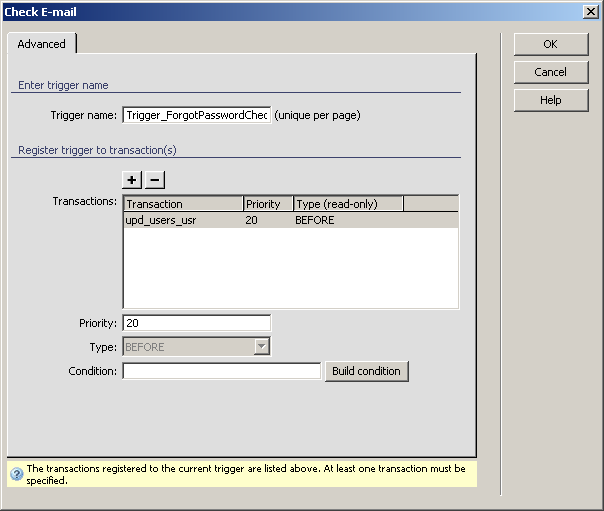Screen dimensions: 604x511
Task: Click the blue question mark info icon
Action: [x=16, y=474]
